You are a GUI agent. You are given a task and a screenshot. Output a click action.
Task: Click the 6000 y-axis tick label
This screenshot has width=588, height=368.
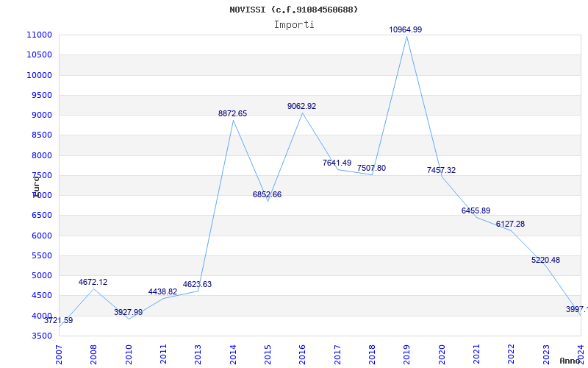41,236
